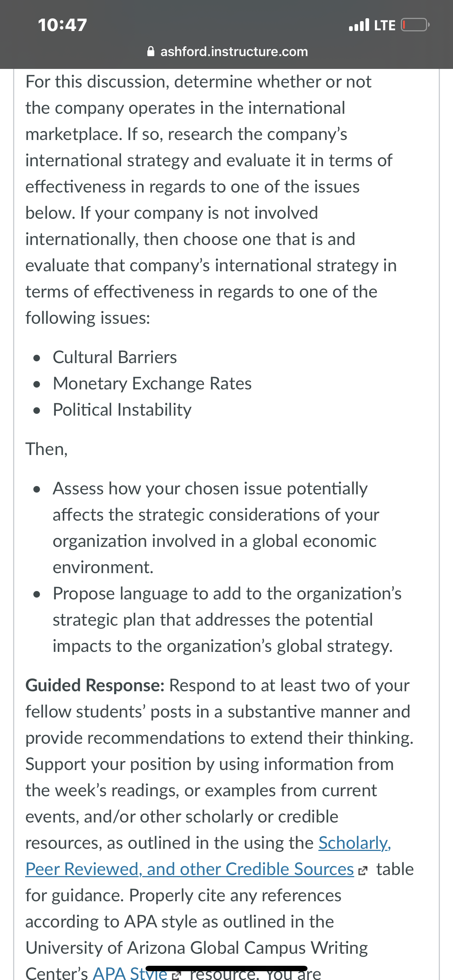Screen dimensions: 453x980
Task: Tap the 'For this discussion' opening paragraph
Action: coord(211,200)
